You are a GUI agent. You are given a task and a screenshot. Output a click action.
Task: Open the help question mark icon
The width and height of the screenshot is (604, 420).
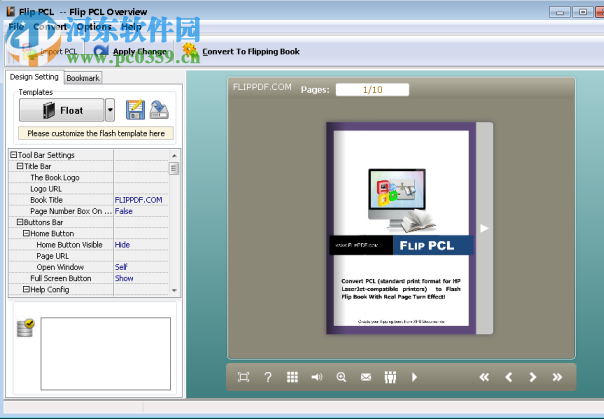coord(268,377)
